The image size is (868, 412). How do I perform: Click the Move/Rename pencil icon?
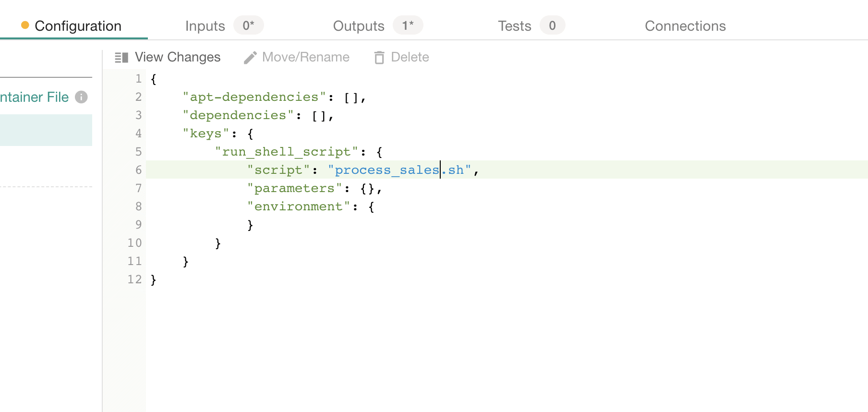click(x=250, y=58)
